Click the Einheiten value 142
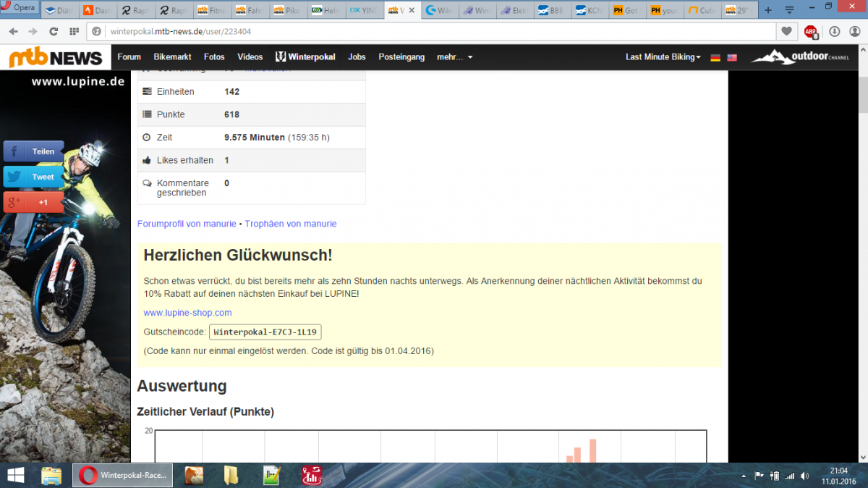 coord(231,91)
